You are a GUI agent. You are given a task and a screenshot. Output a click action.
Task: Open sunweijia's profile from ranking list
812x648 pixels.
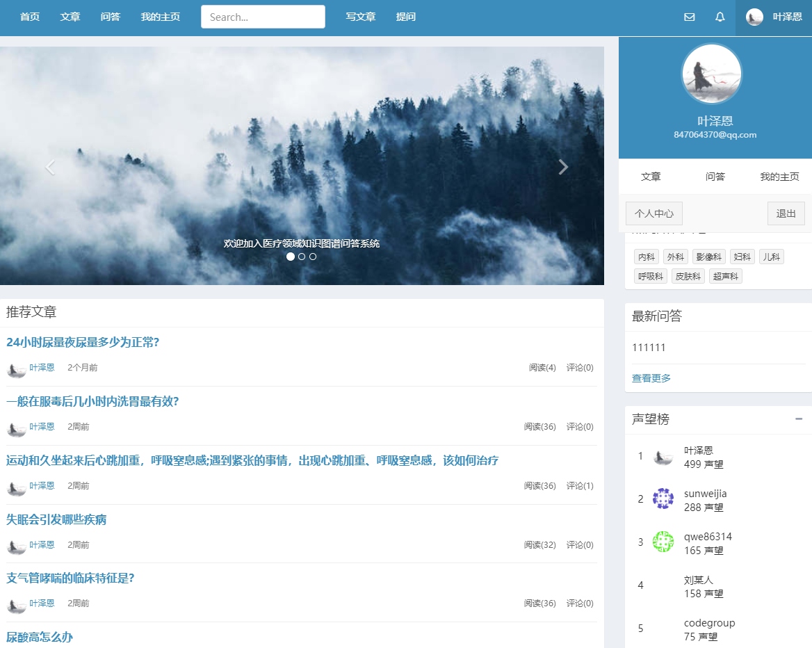click(x=706, y=494)
